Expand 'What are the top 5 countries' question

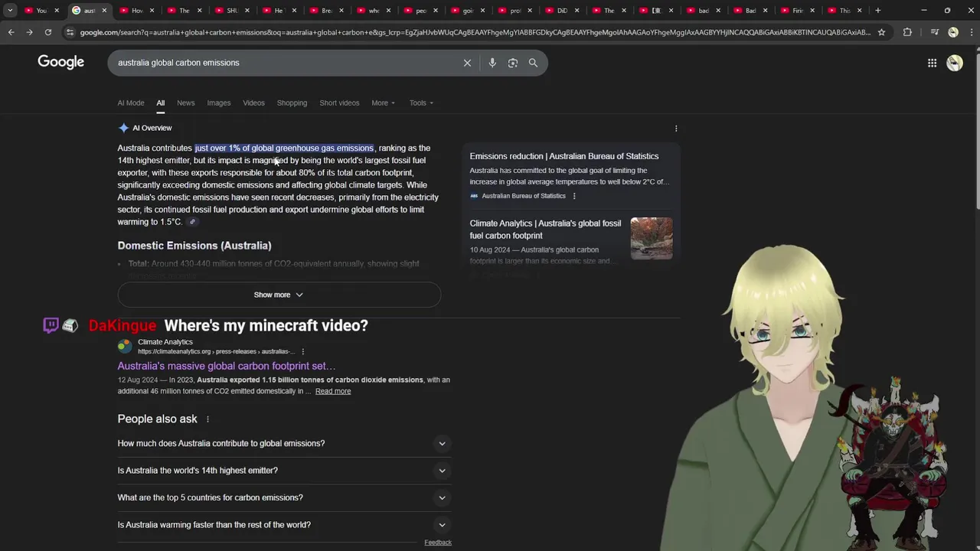(284, 497)
